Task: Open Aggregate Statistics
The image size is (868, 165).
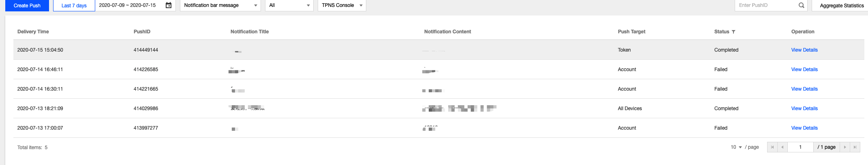Action: [x=842, y=5]
